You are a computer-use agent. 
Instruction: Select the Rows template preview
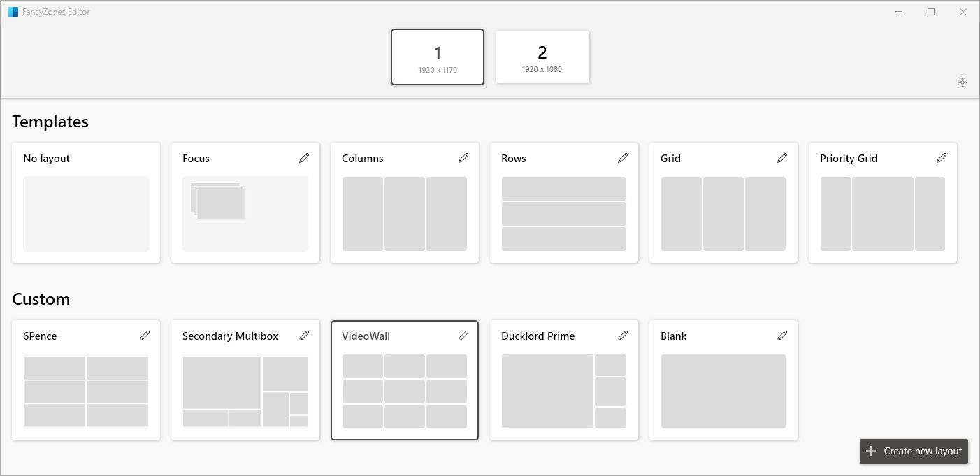tap(563, 213)
